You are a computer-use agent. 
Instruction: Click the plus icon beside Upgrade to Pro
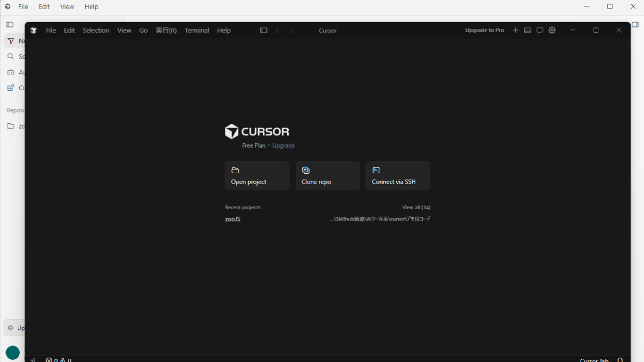516,31
